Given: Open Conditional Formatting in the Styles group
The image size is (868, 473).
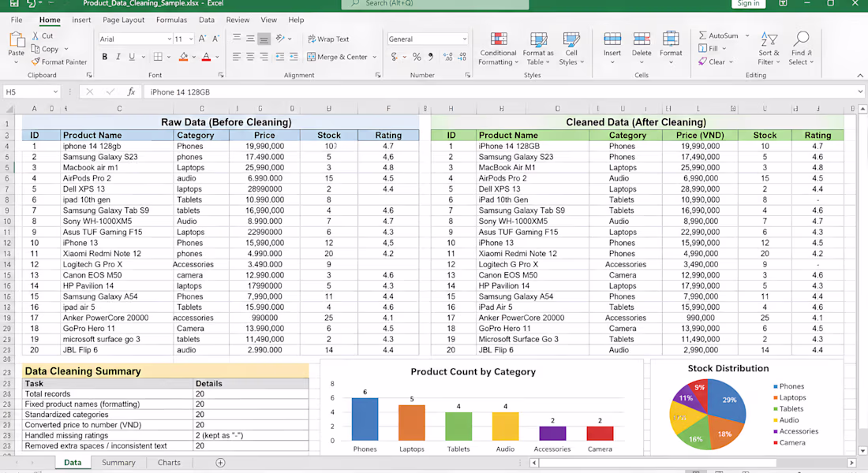Looking at the screenshot, I should [498, 49].
